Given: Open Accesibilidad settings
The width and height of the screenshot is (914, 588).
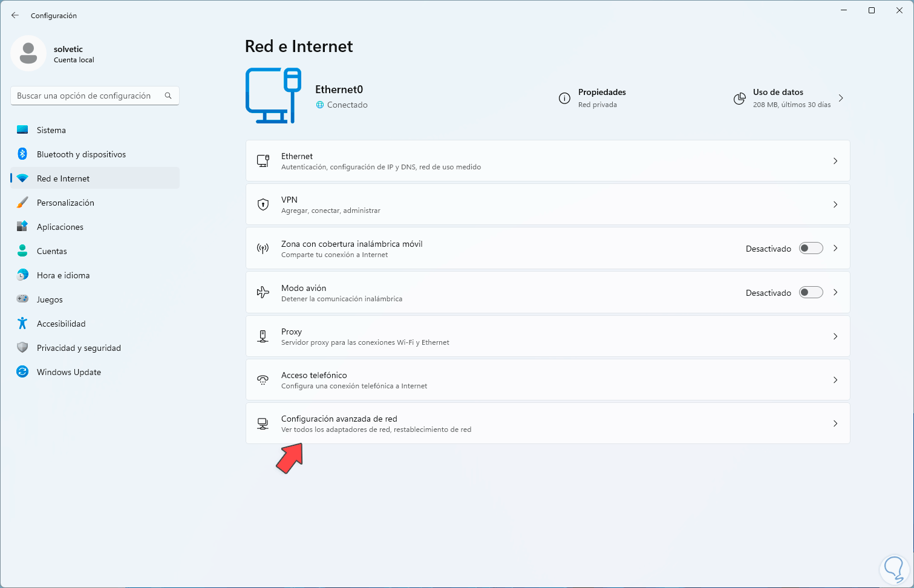Looking at the screenshot, I should click(95, 324).
